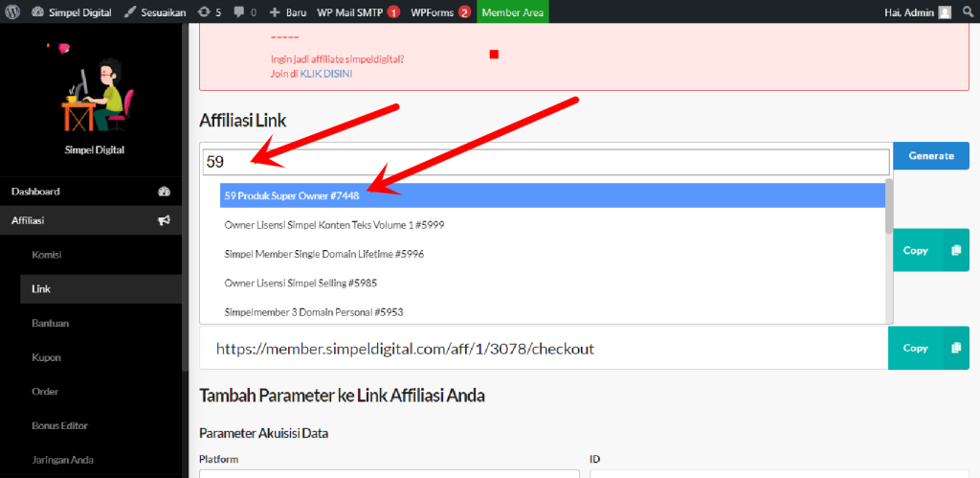Viewport: 980px width, 478px height.
Task: Open the comments bubble icon
Action: point(245,11)
